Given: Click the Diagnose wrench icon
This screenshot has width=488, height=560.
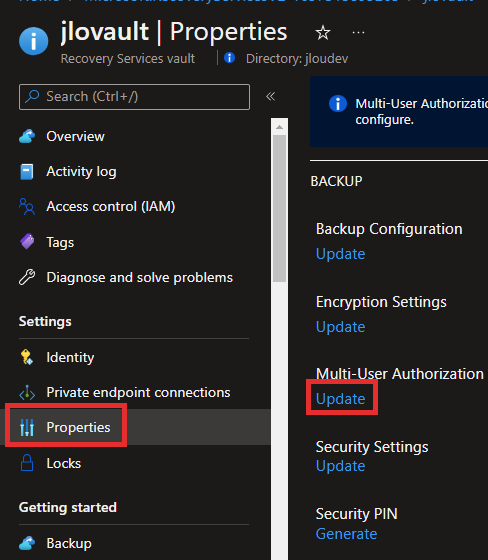Looking at the screenshot, I should [27, 277].
